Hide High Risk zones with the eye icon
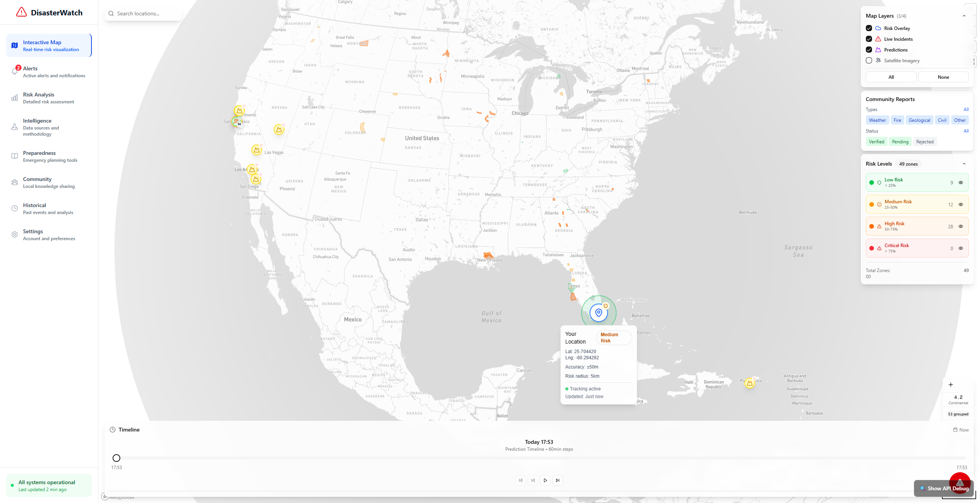The image size is (980, 503). 960,226
